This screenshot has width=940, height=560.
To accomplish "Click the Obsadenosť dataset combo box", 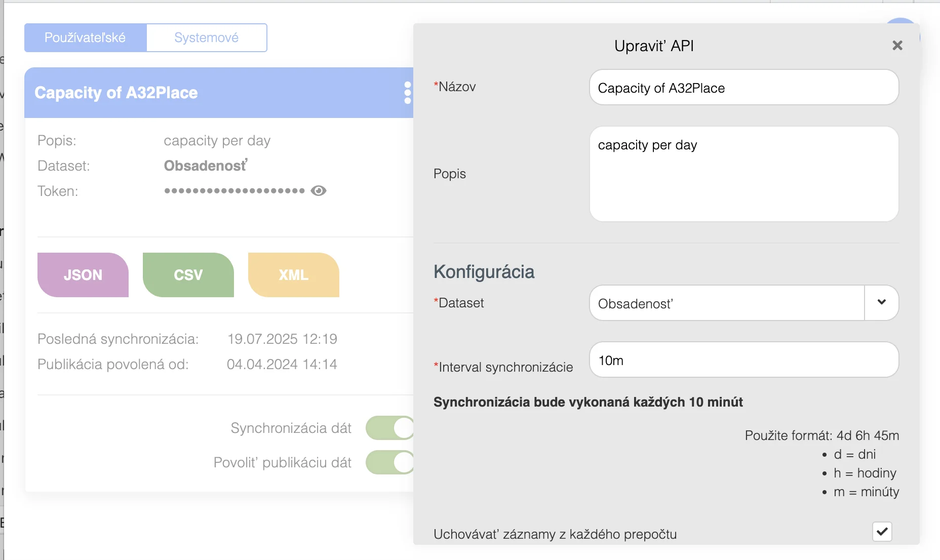I will click(x=726, y=303).
